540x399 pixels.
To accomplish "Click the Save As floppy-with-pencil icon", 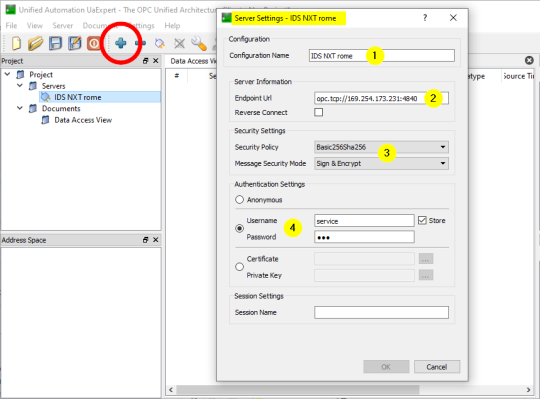I will [x=74, y=43].
